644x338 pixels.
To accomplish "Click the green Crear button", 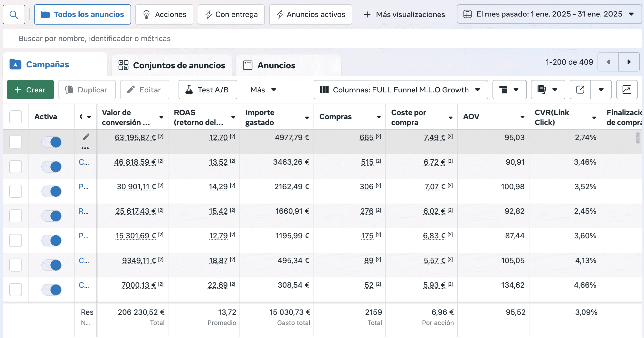I will [30, 90].
